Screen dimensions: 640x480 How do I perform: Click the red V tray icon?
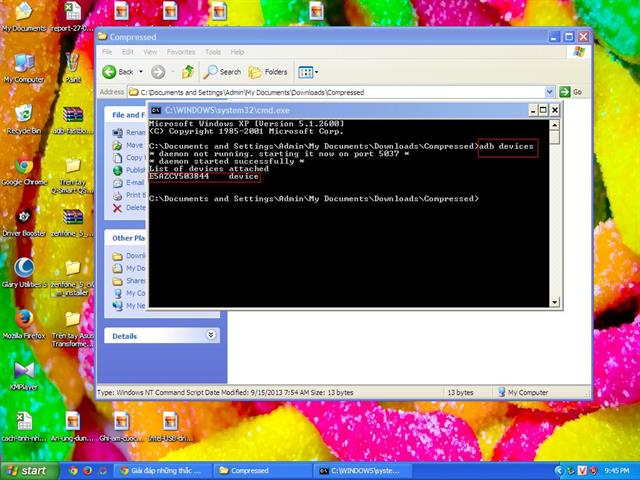[582, 471]
